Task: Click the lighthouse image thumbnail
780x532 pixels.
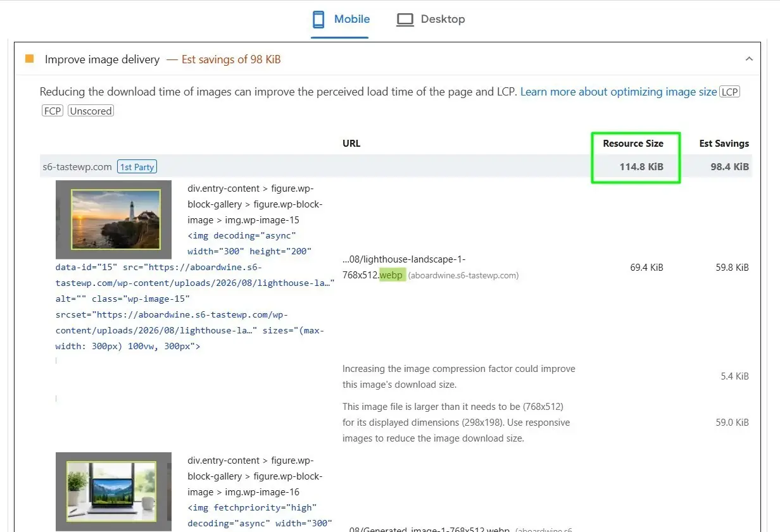Action: [113, 220]
